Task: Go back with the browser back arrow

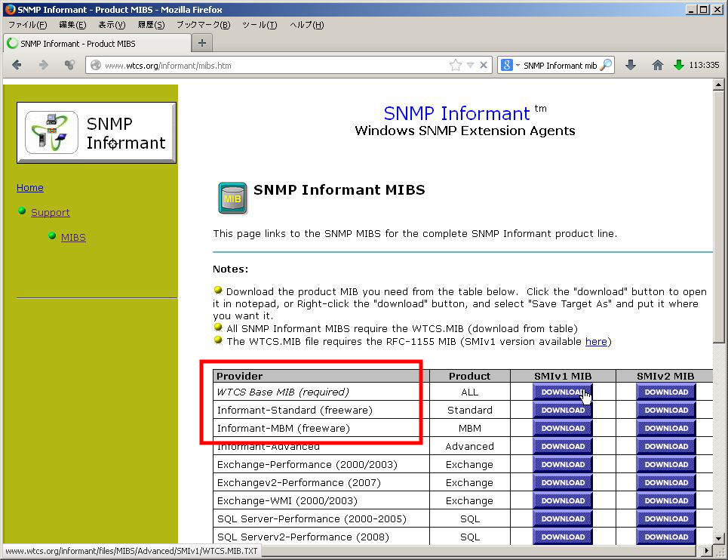Action: pyautogui.click(x=17, y=65)
